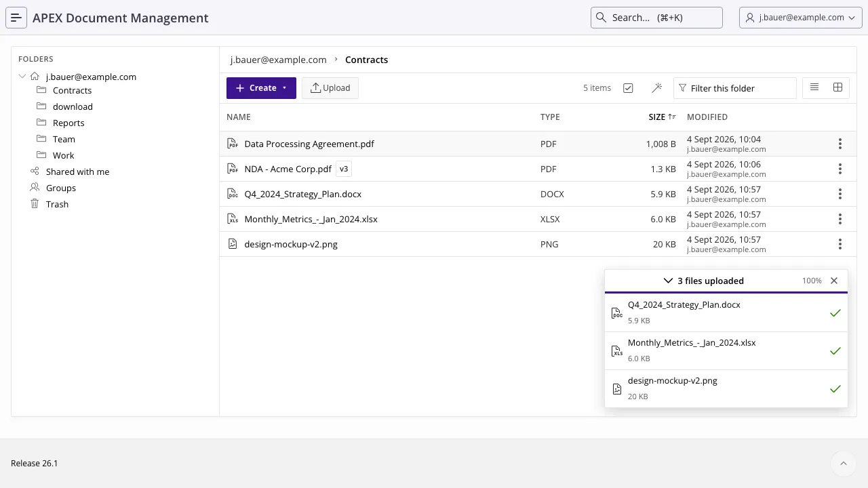Open the Create dropdown menu
868x488 pixels.
click(261, 88)
